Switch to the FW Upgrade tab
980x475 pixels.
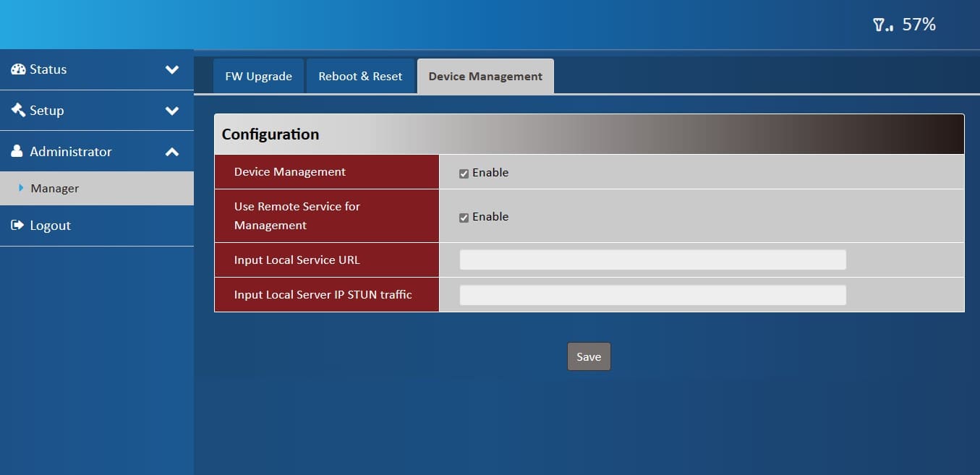click(x=258, y=77)
